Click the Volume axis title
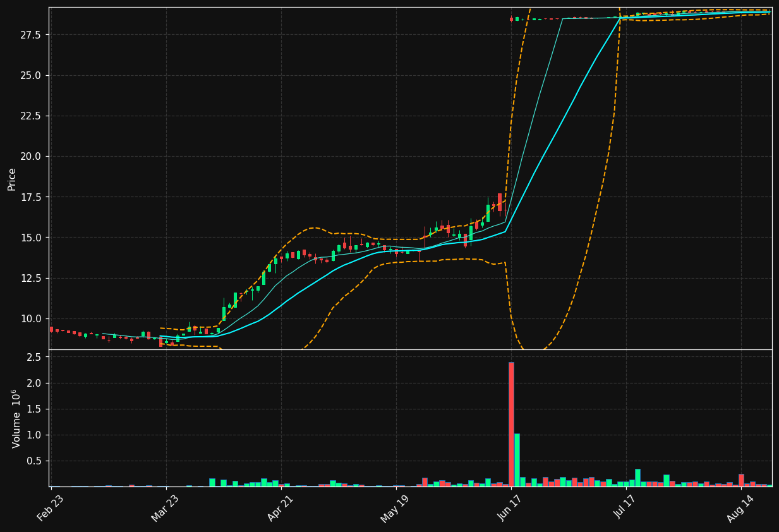This screenshot has width=779, height=532. pos(15,418)
